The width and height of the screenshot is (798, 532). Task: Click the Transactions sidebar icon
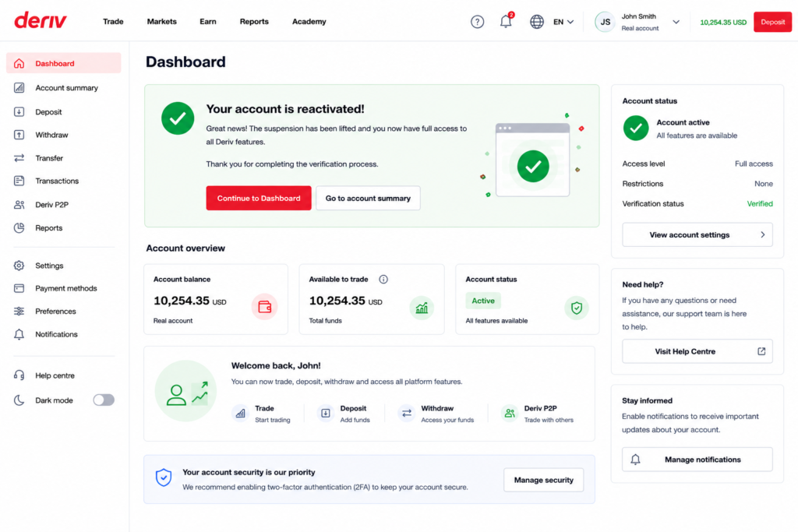[x=19, y=181]
